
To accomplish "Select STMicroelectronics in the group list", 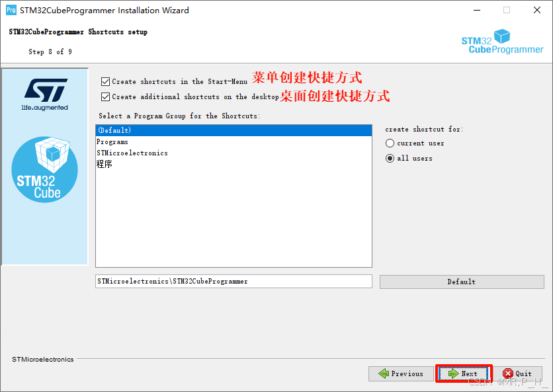I will coord(234,153).
